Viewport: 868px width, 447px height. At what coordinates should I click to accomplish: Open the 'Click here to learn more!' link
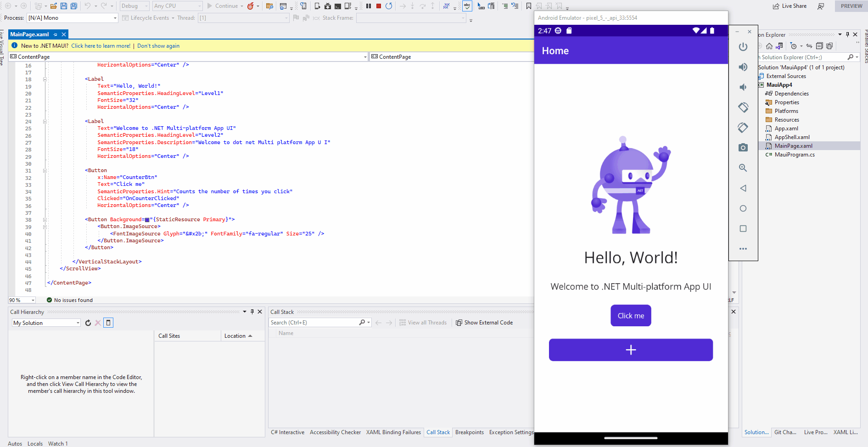101,45
